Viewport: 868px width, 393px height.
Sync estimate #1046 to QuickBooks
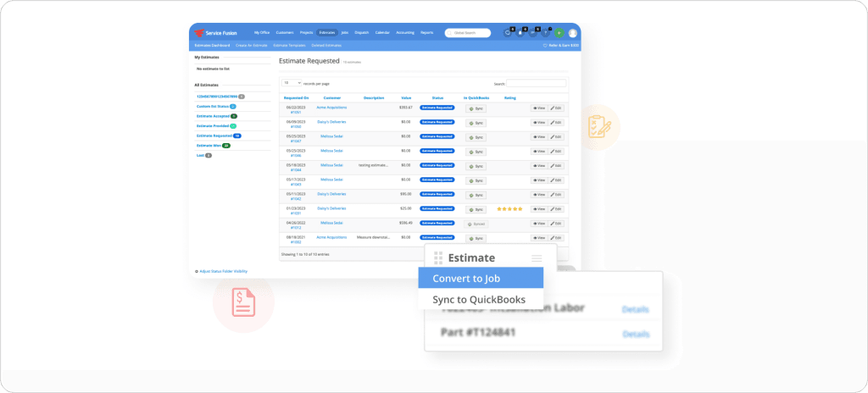point(476,152)
